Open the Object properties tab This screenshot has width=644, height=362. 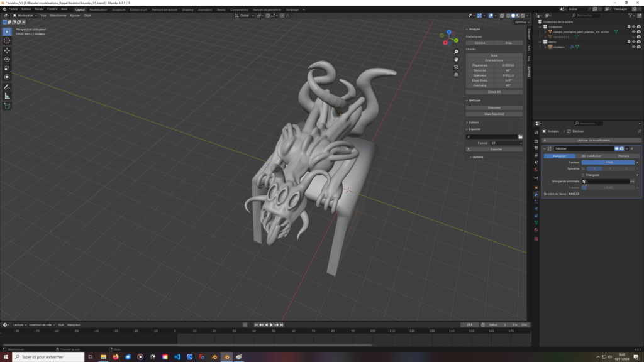[x=536, y=187]
